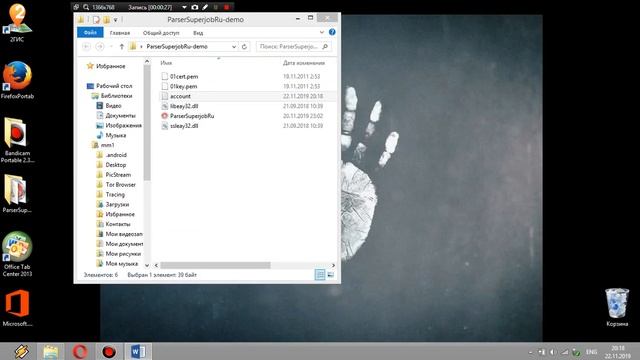Open the Изображения library
Image resolution: width=640 pixels, height=360 pixels.
click(x=123, y=125)
